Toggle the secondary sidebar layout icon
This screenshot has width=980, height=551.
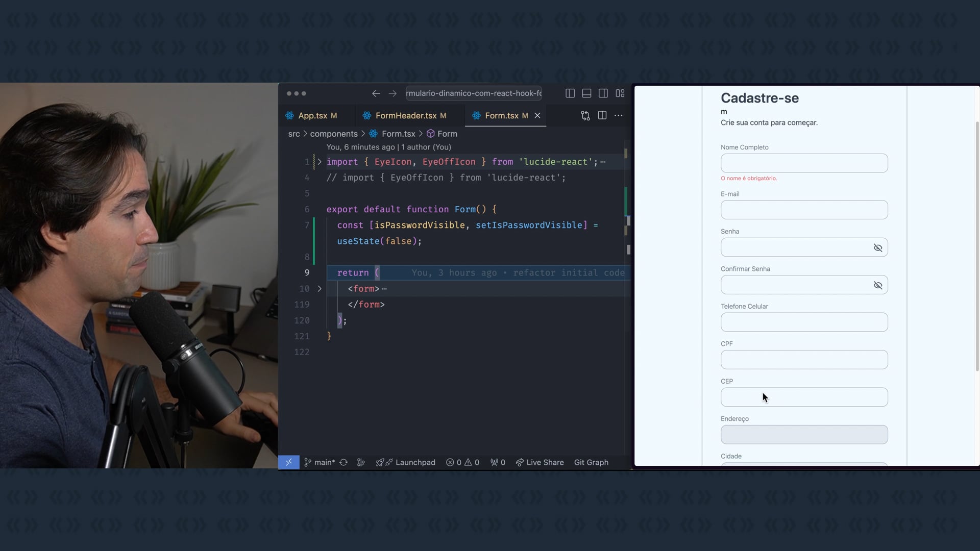click(x=603, y=93)
